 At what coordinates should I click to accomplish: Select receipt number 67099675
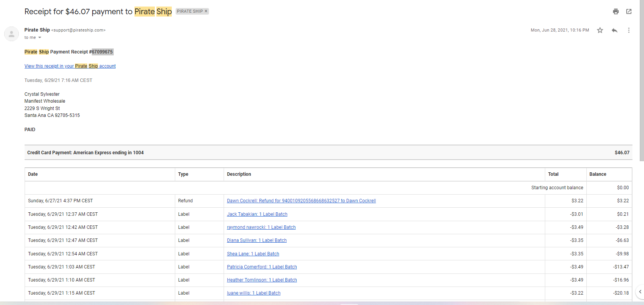102,52
